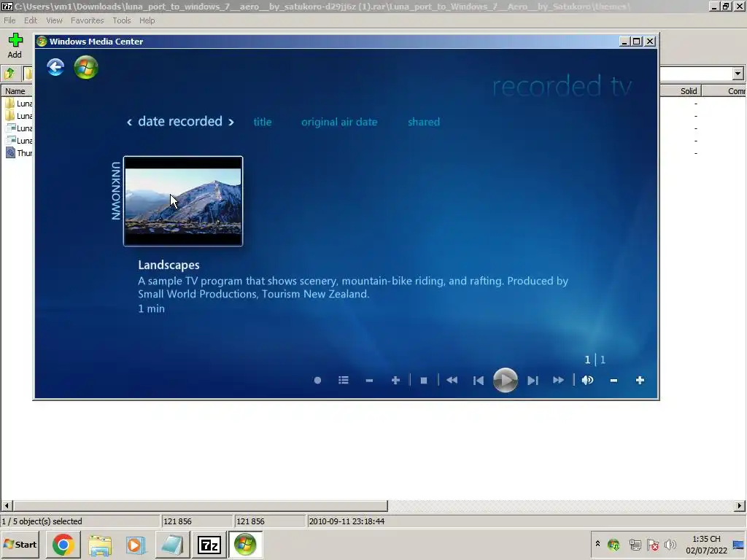Select the Thum file row in 7-Zip
The width and height of the screenshot is (747, 560).
click(x=18, y=153)
